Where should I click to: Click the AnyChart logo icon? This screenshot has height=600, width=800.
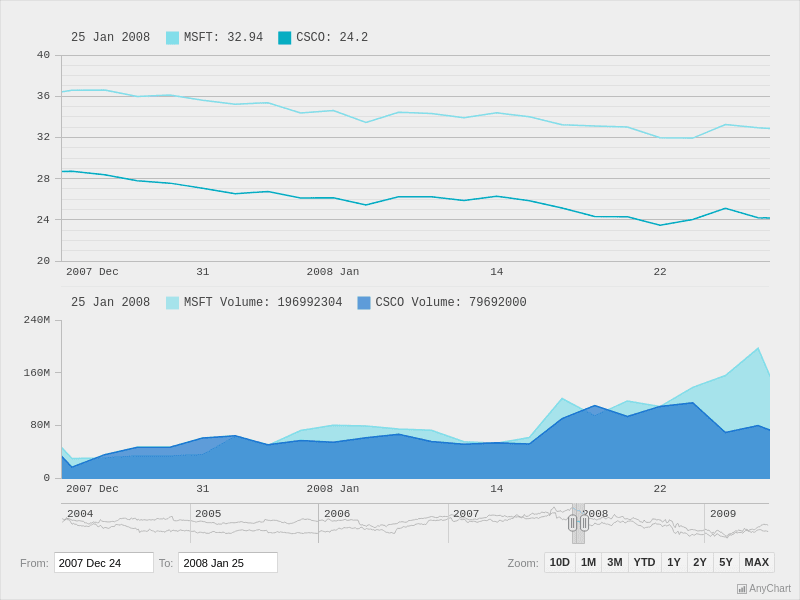point(742,589)
